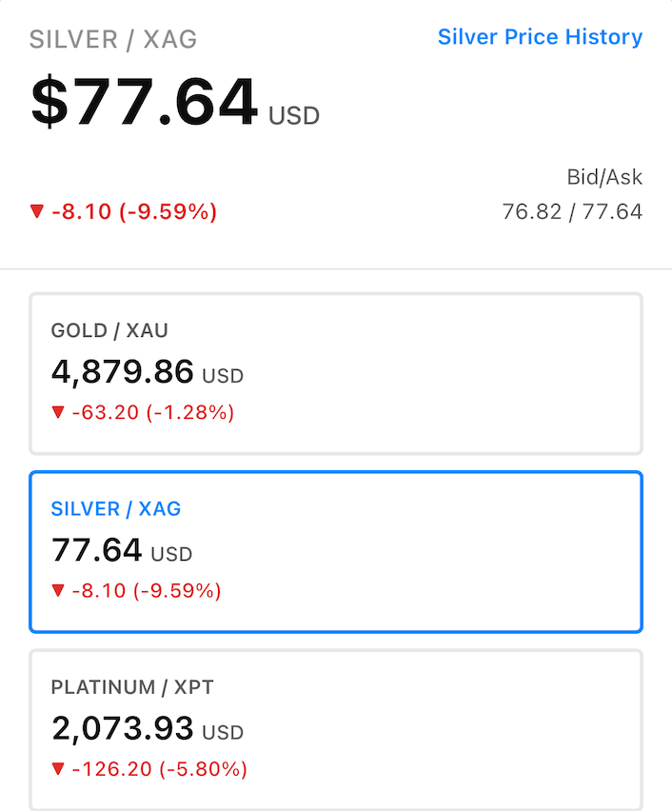
Task: Click the down arrow in the highlighted Silver card
Action: coord(58,590)
